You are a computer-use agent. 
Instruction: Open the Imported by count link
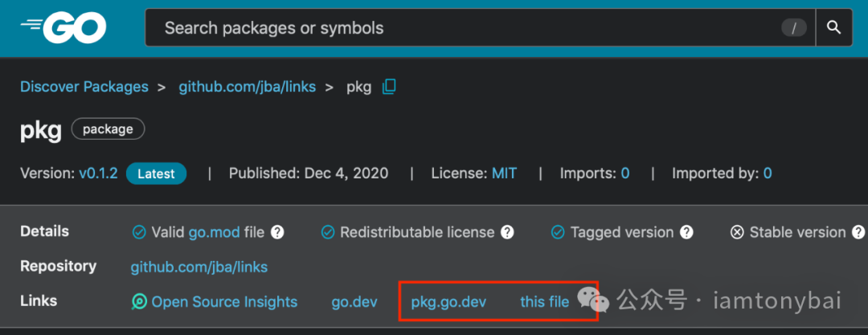[768, 174]
